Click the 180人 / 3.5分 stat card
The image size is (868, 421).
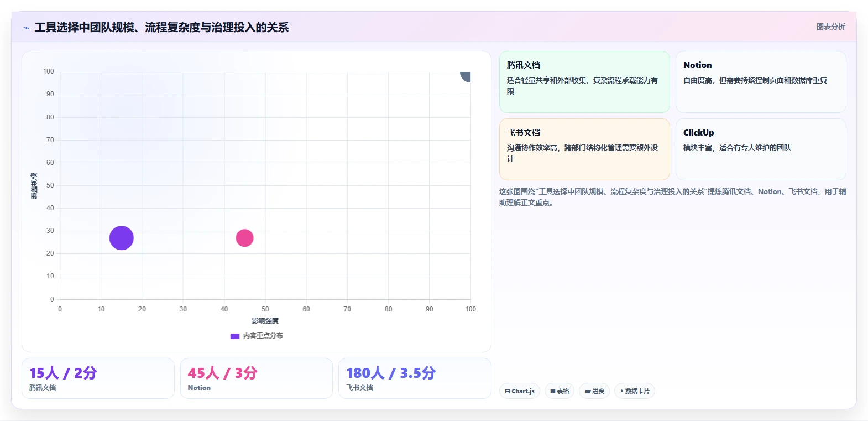coord(415,378)
